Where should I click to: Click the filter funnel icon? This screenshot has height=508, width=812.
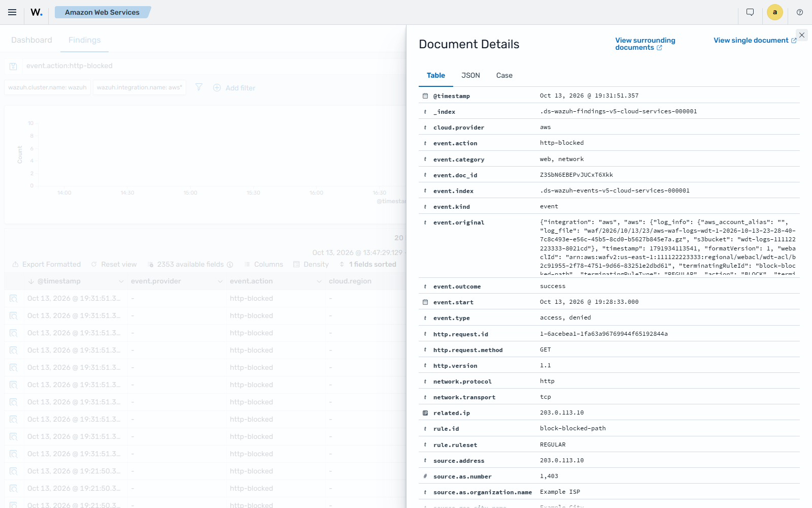point(199,87)
